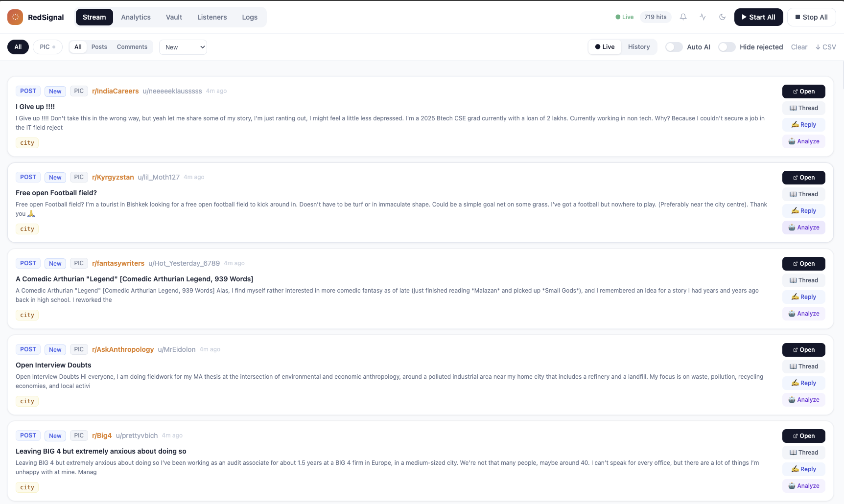Click title 'Open Interview Doubts'
This screenshot has width=844, height=504.
pos(53,365)
